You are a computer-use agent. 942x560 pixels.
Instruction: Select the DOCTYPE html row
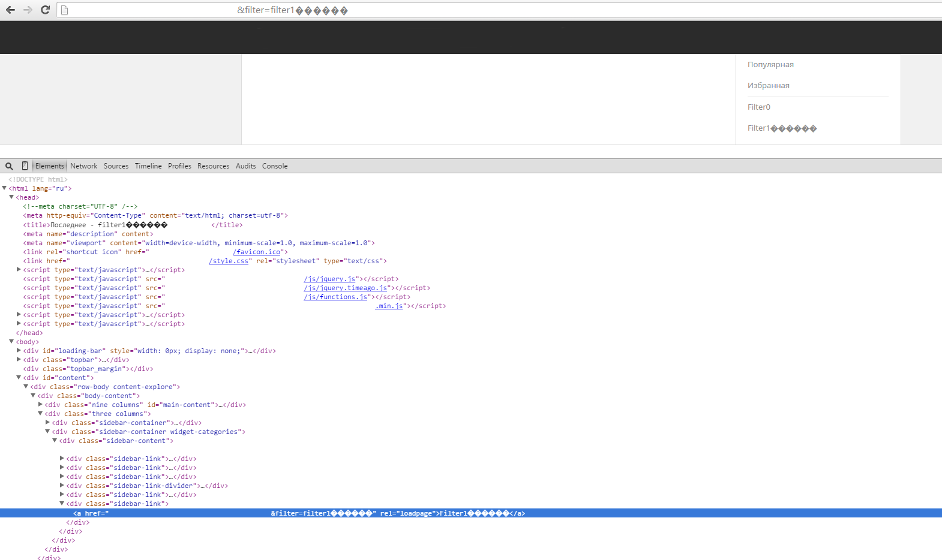pyautogui.click(x=38, y=179)
